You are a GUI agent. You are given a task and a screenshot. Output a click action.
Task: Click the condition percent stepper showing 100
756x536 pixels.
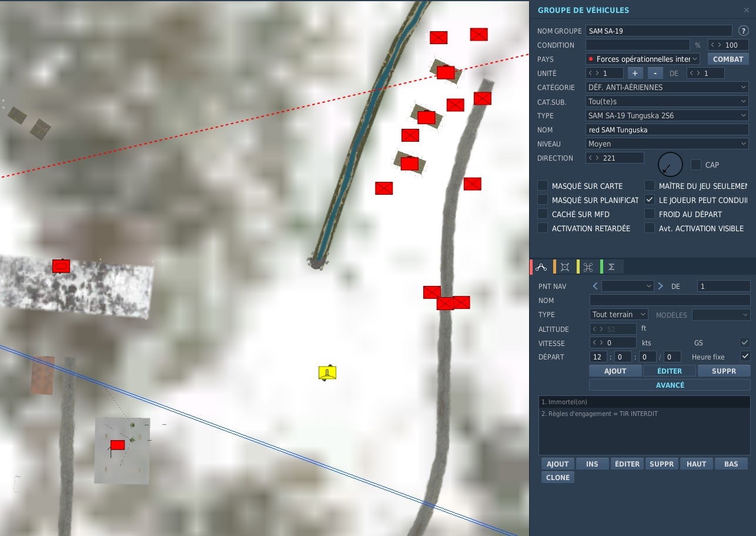click(728, 45)
